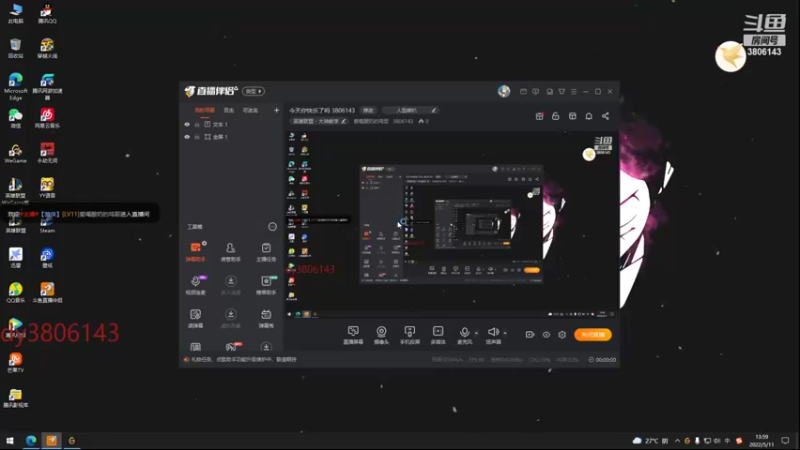Collapse the 工具箱 toolbox panel

(272, 227)
